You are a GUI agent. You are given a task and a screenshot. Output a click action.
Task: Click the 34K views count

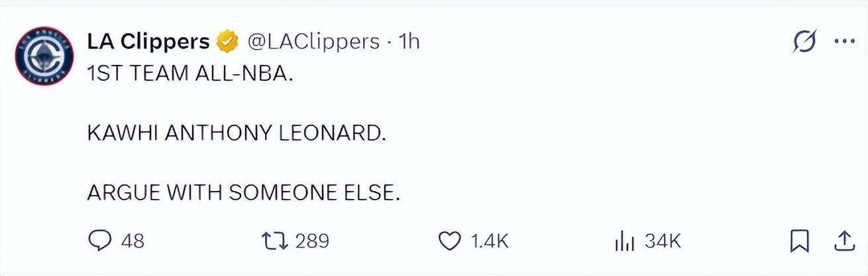coord(663,241)
